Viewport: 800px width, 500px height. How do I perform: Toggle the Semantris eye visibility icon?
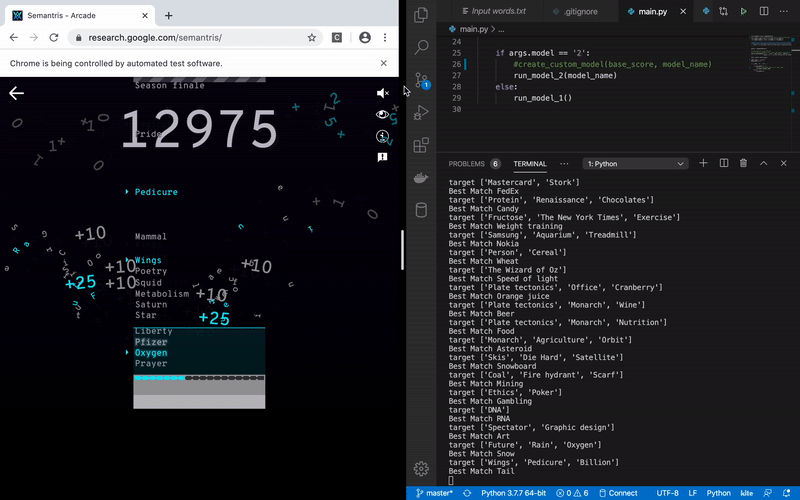382,114
